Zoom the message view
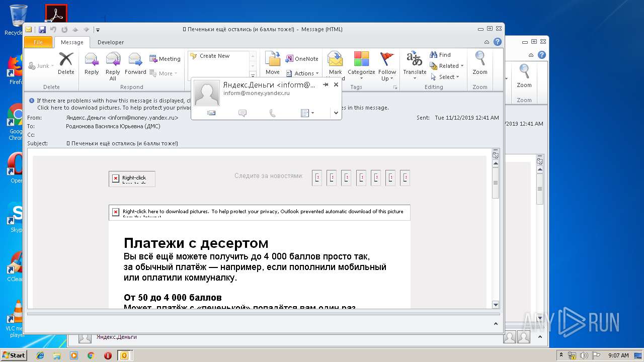Image resolution: width=644 pixels, height=362 pixels. tap(480, 63)
